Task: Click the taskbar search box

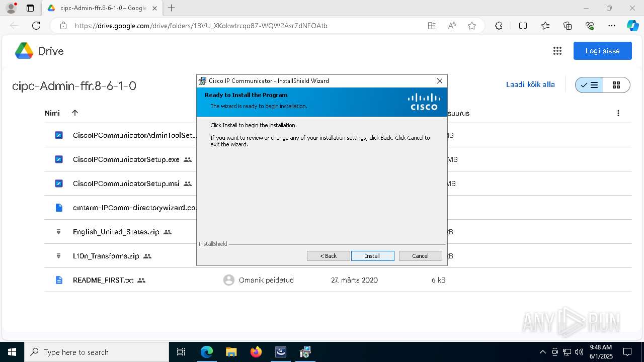Action: [x=97, y=352]
